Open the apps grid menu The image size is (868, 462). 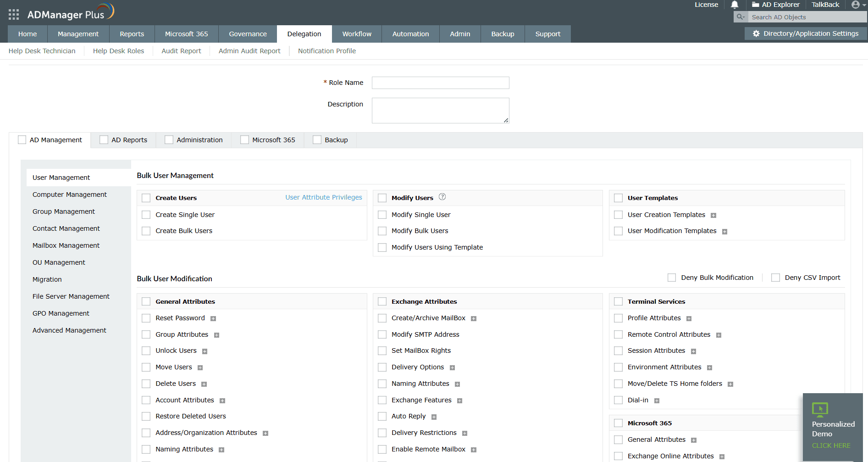(x=13, y=14)
